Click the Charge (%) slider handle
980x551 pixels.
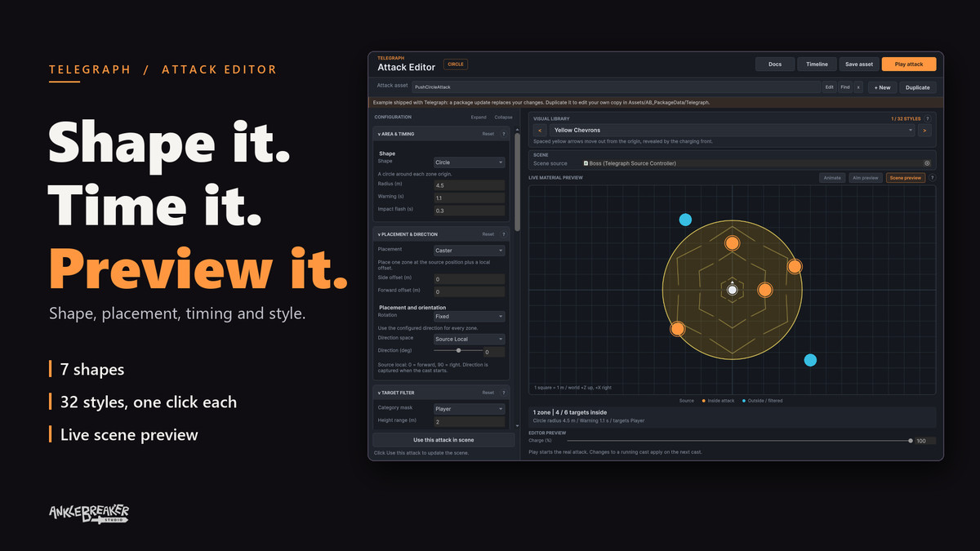tap(911, 441)
